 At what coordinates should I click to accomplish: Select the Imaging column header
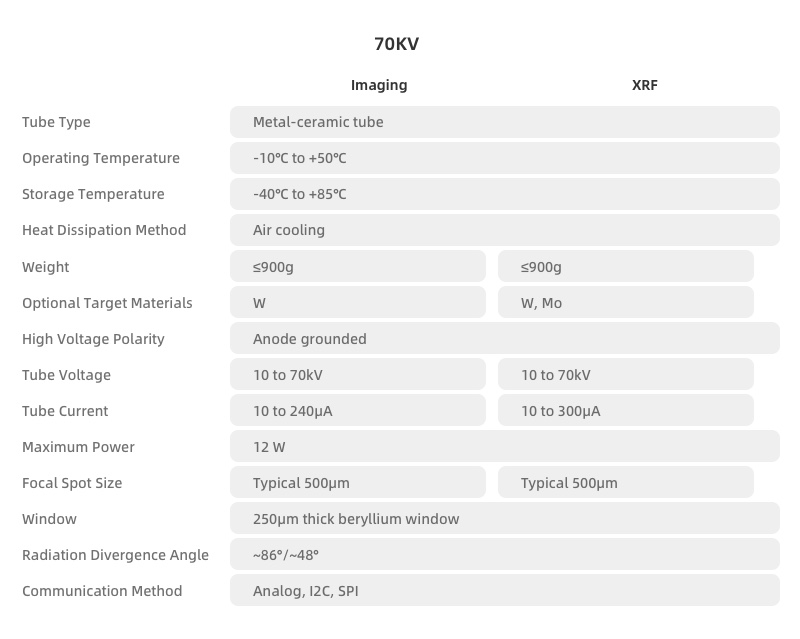click(x=379, y=85)
